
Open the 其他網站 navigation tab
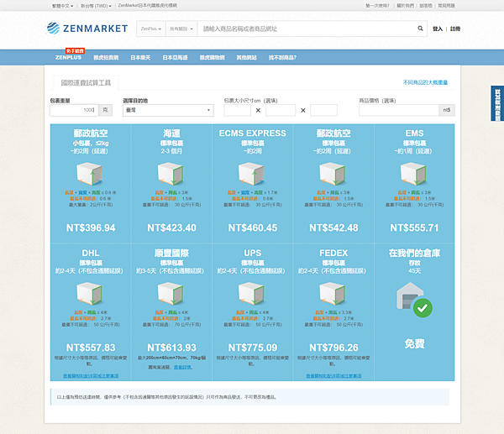click(246, 57)
